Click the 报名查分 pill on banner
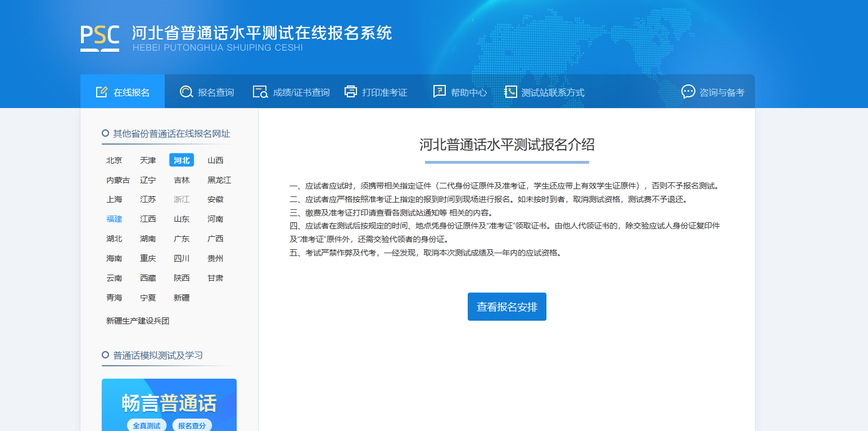This screenshot has height=431, width=868. click(x=192, y=425)
